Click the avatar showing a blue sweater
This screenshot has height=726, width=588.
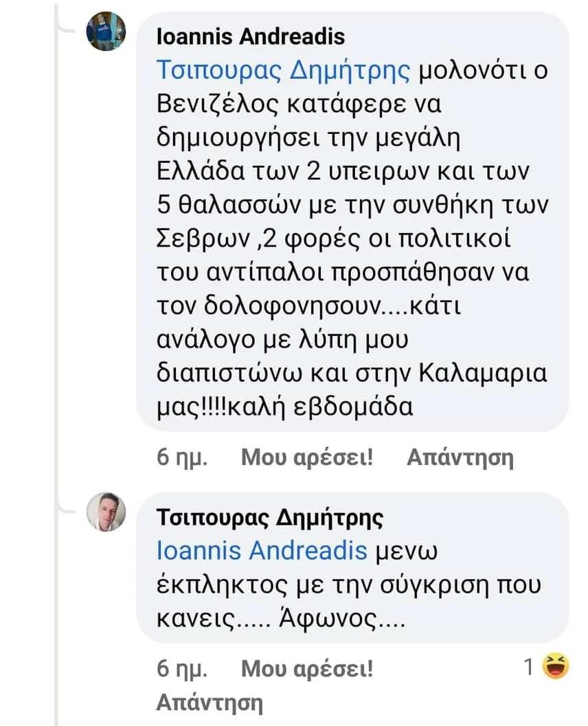105,30
